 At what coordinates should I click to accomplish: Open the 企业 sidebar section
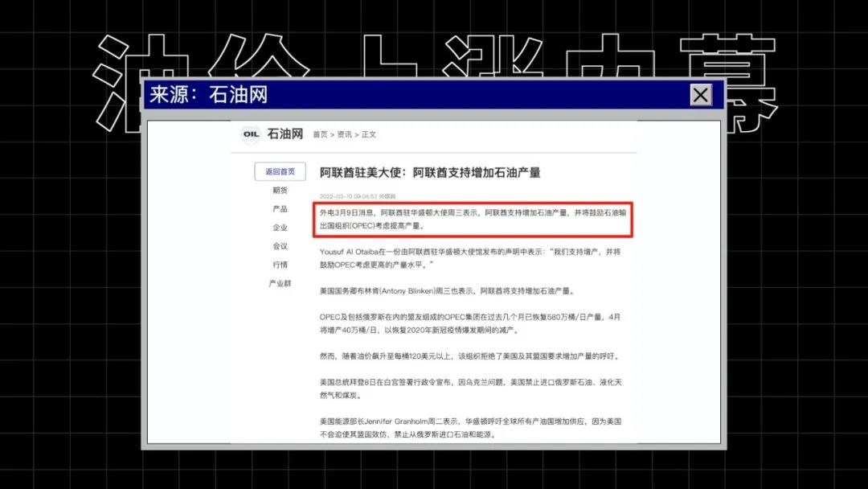pyautogui.click(x=280, y=228)
